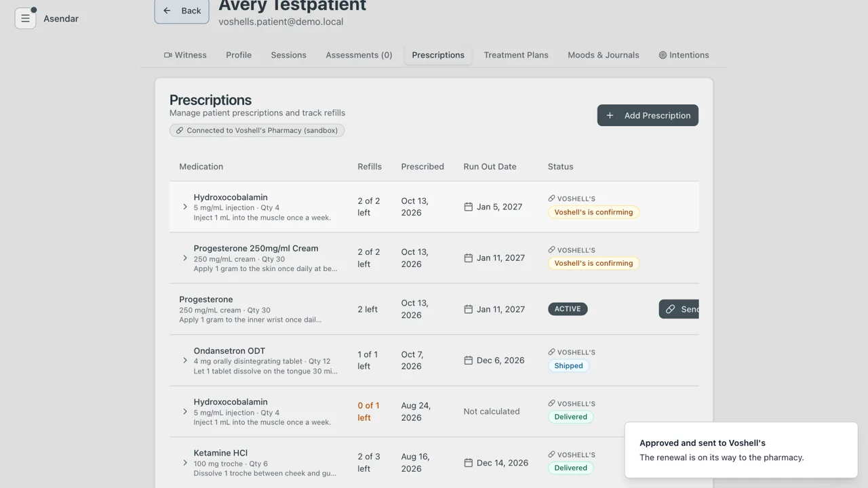The image size is (868, 488).
Task: Switch to the Profile tab
Action: coord(239,55)
